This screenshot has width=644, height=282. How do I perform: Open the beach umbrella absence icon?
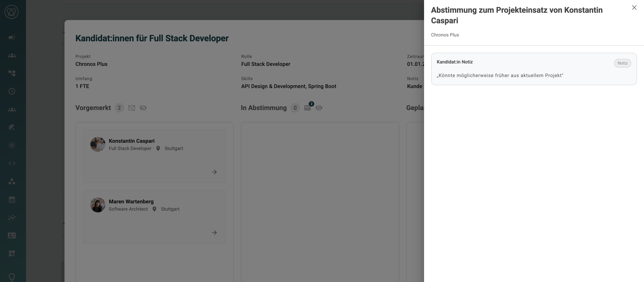tap(12, 128)
